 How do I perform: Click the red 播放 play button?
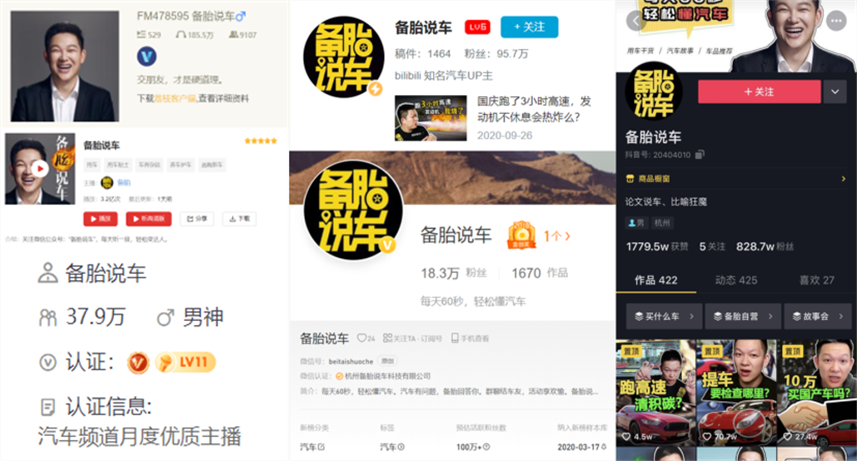point(100,219)
